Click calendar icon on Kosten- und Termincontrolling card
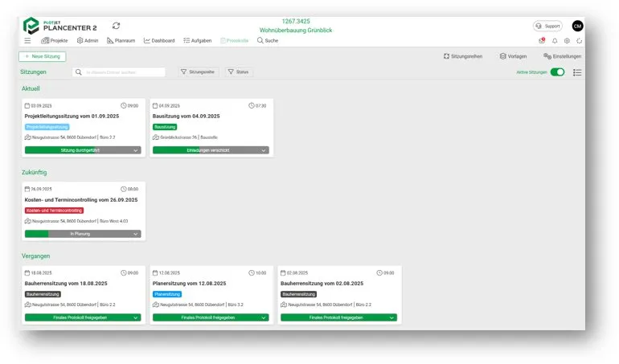Screen dimensions: 619x364 27,189
